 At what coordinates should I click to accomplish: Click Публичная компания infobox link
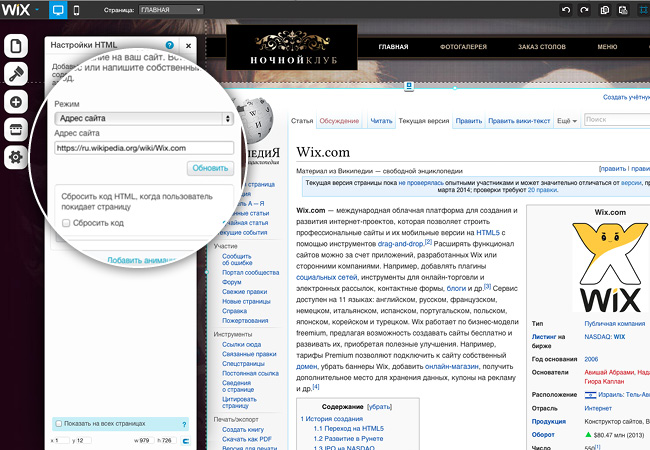(615, 323)
